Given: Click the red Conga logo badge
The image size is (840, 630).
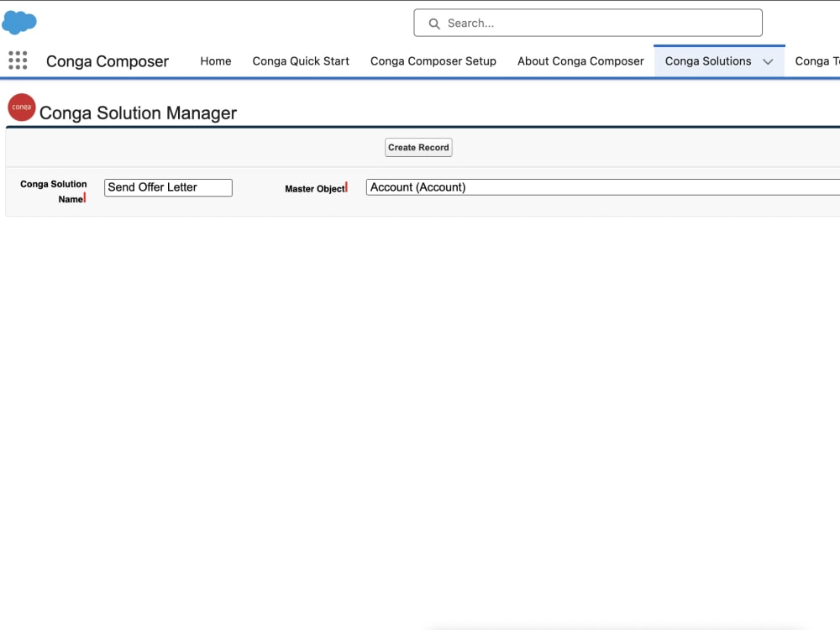Looking at the screenshot, I should click(x=20, y=108).
